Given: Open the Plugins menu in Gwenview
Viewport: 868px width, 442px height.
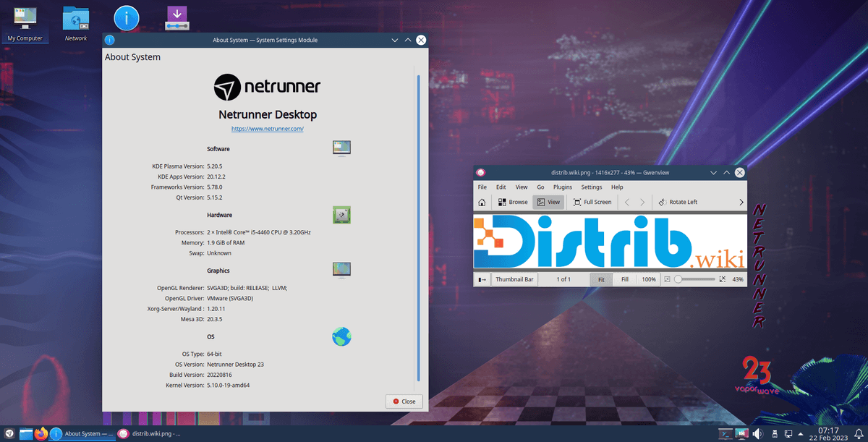Looking at the screenshot, I should point(563,187).
